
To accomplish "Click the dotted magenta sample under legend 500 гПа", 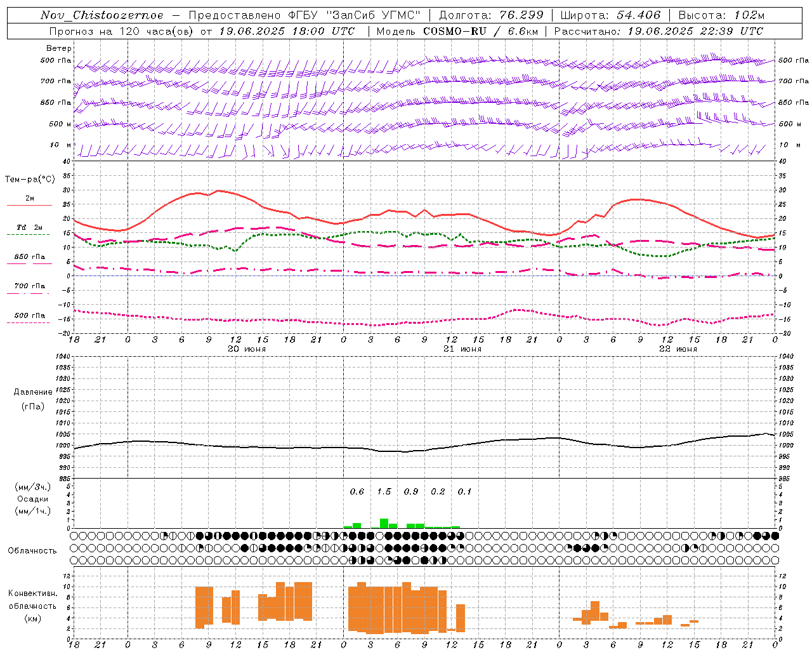I will pyautogui.click(x=28, y=322).
